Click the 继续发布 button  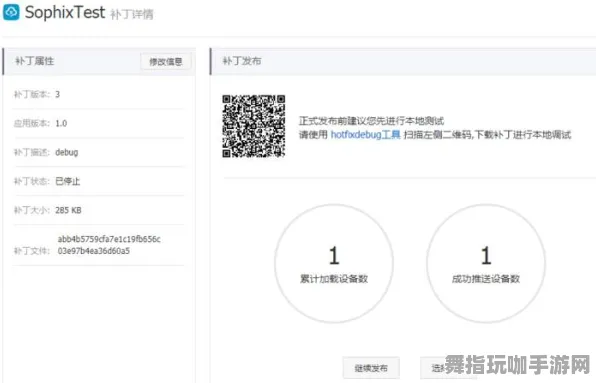pyautogui.click(x=371, y=368)
